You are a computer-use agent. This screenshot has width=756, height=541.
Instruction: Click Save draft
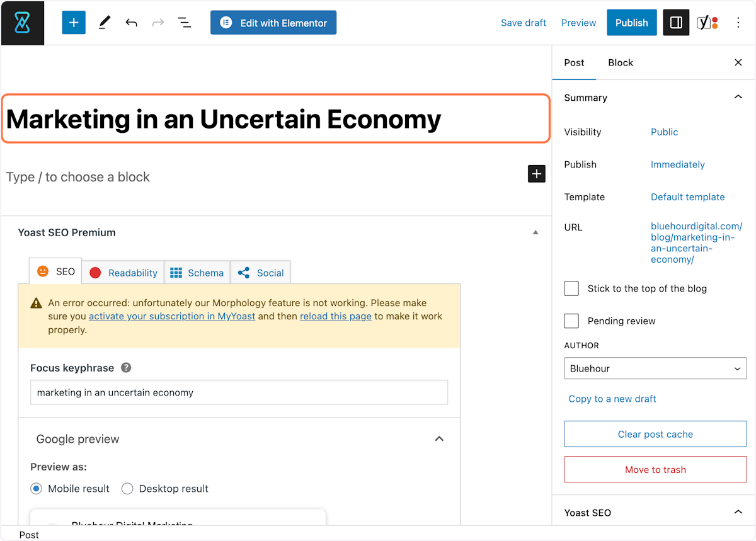tap(524, 23)
